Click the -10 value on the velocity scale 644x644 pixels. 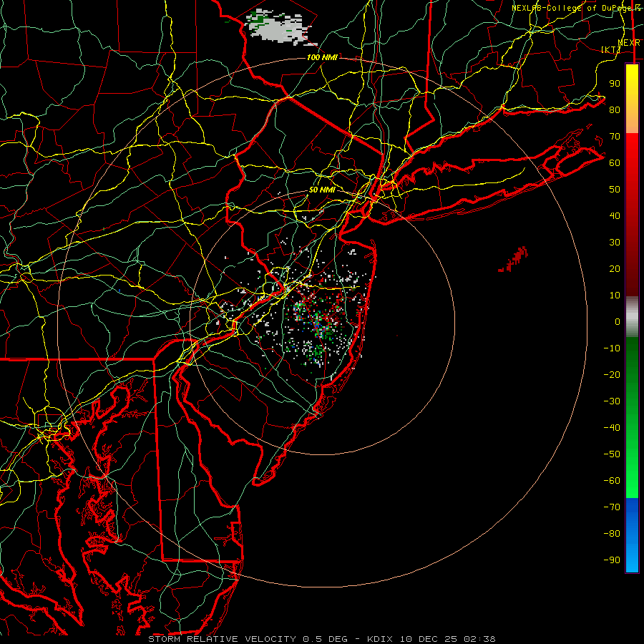point(612,348)
